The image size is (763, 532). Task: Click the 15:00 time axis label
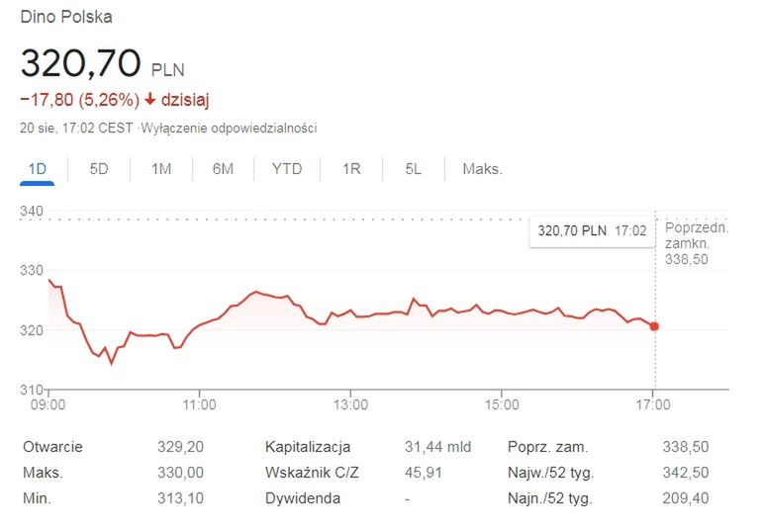[x=502, y=404]
